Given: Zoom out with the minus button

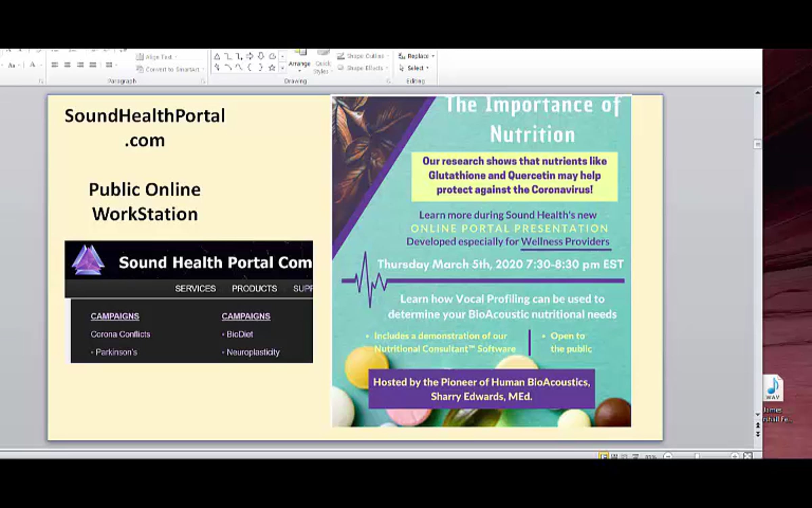Looking at the screenshot, I should 668,456.
